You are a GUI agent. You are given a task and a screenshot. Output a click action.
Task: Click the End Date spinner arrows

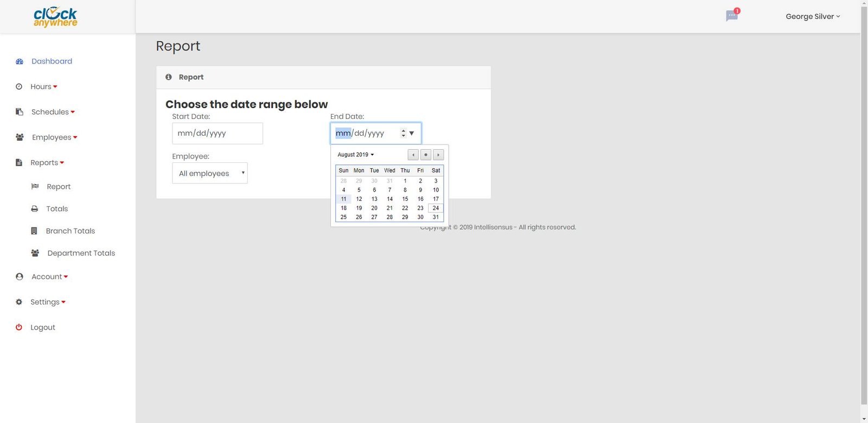[403, 133]
